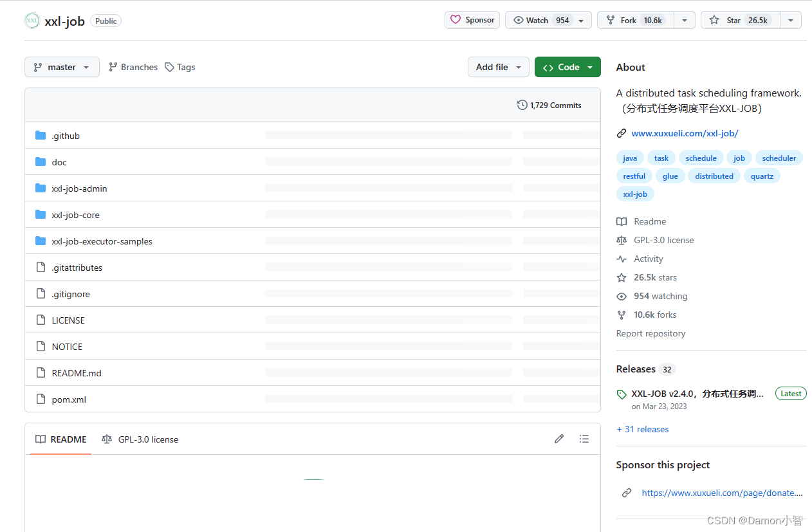Select the quartz topic tag

(762, 176)
